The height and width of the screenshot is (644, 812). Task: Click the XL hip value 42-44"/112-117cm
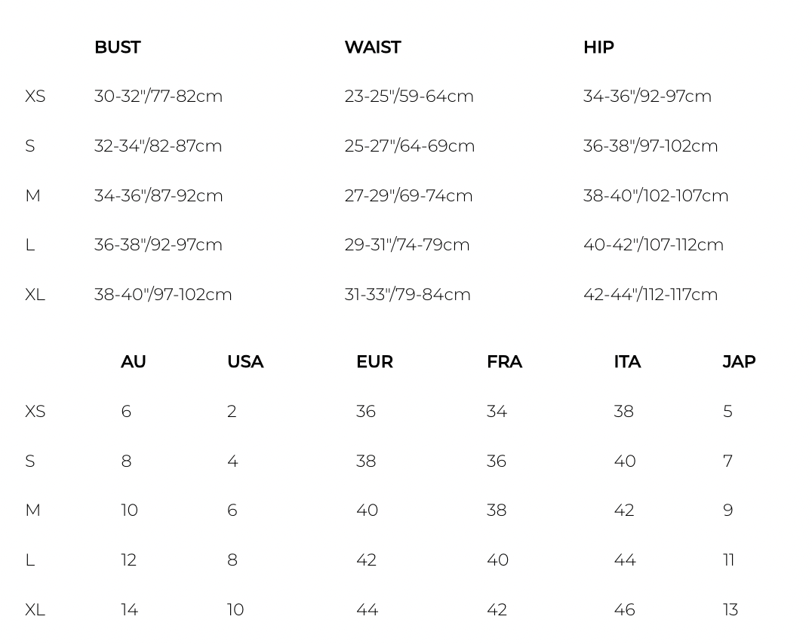(651, 295)
